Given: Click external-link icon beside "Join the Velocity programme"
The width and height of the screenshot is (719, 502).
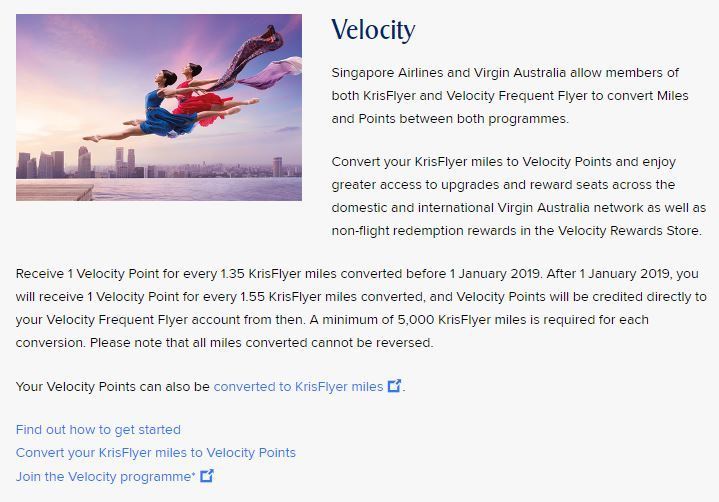Looking at the screenshot, I should [x=207, y=476].
